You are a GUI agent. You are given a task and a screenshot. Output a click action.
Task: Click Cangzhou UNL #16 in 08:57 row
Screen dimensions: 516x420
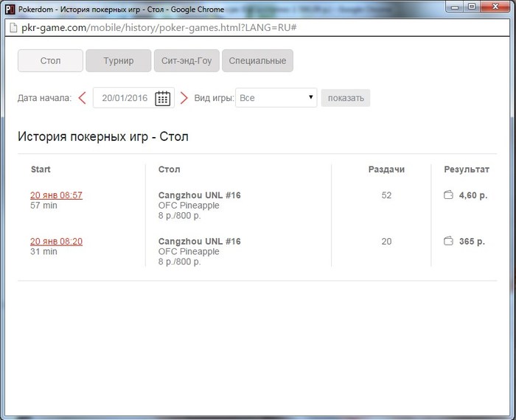coord(200,195)
